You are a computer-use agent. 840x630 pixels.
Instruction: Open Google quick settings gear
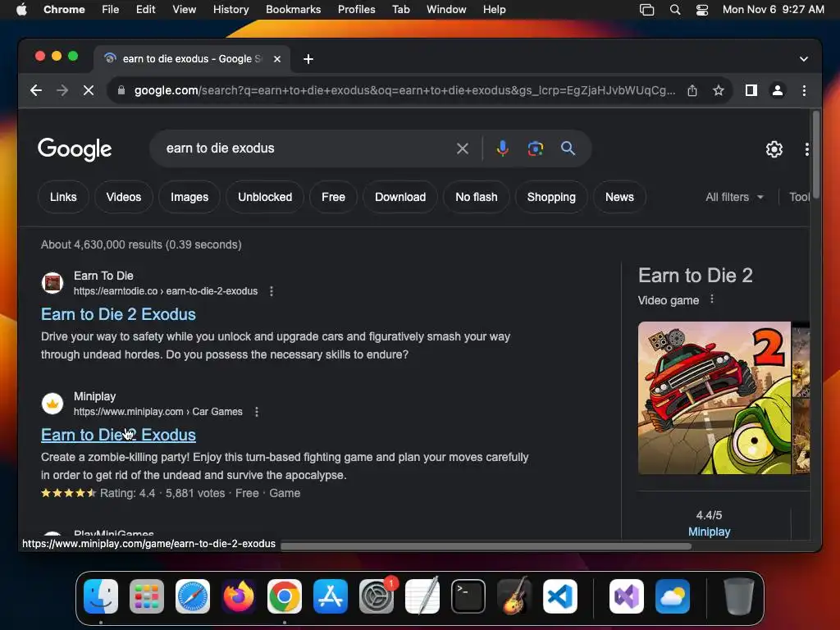click(774, 149)
